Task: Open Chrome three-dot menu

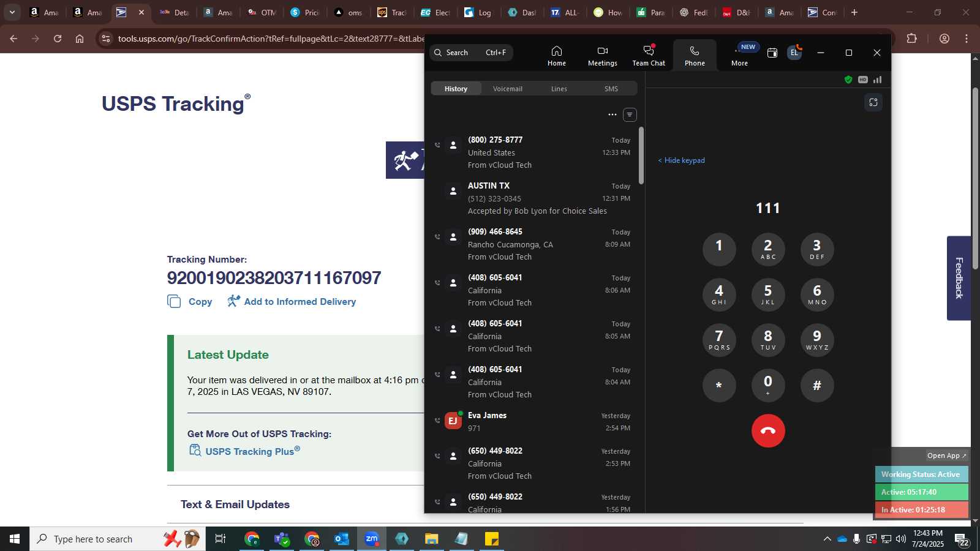Action: tap(967, 39)
